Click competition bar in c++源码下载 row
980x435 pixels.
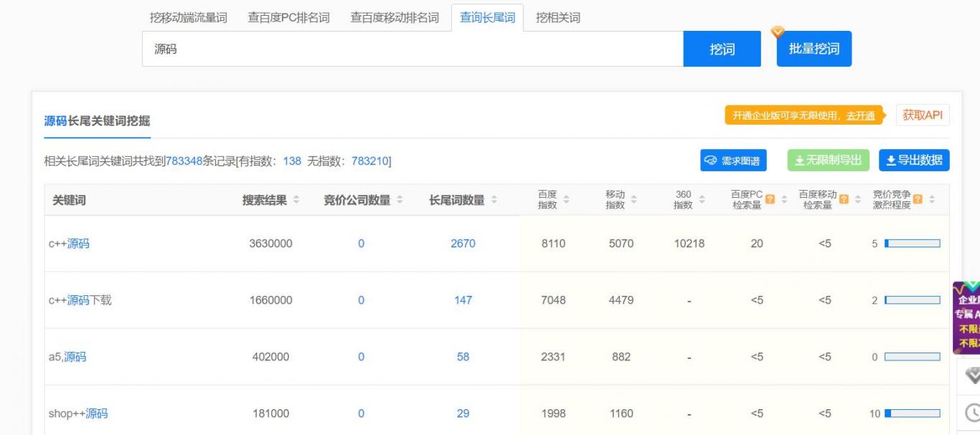[x=912, y=300]
